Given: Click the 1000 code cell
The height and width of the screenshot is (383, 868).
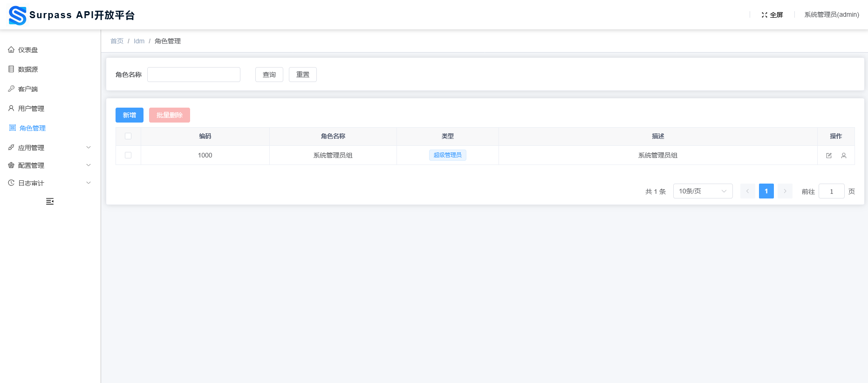Looking at the screenshot, I should [x=205, y=155].
